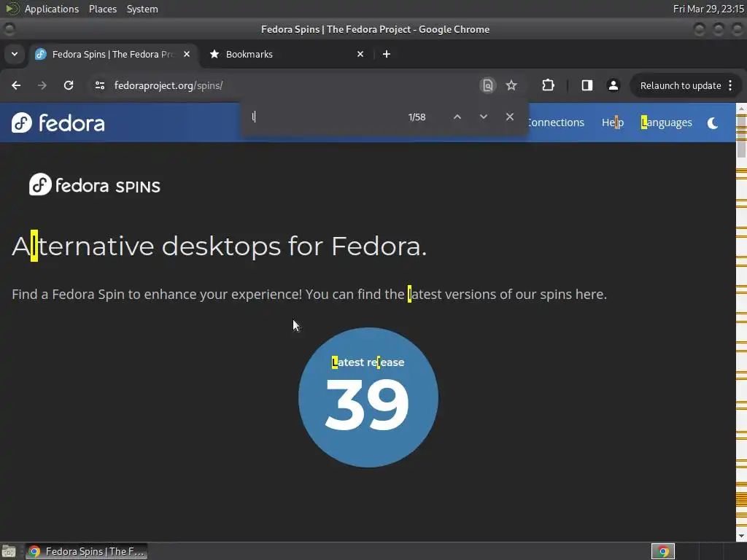The width and height of the screenshot is (747, 560).
Task: Open the Connections header menu
Action: click(556, 122)
